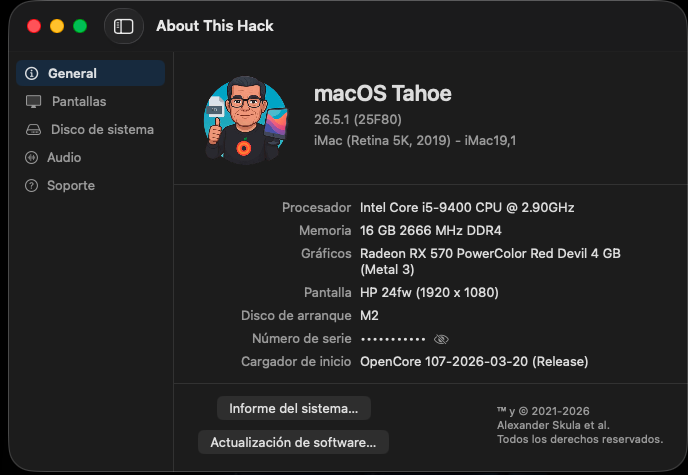Click the macOS Tahoe heading
Screen dimensions: 688x475
click(383, 93)
